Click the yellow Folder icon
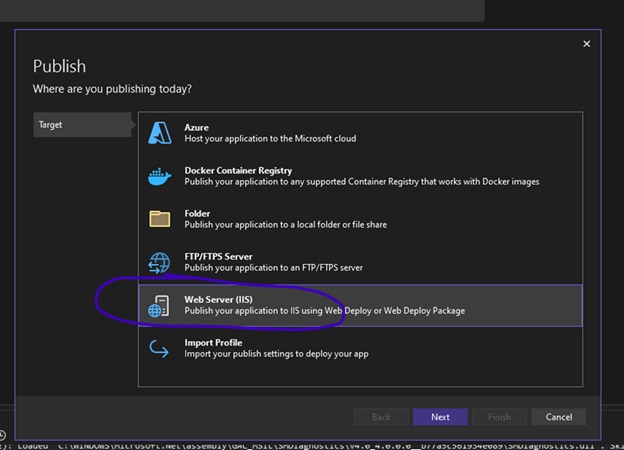This screenshot has height=450, width=624. 160,219
